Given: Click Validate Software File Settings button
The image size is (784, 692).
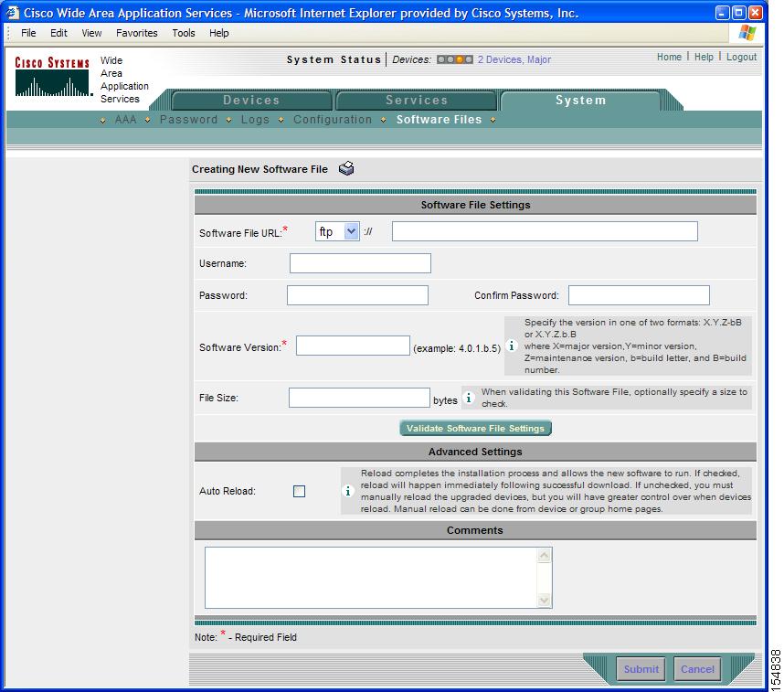Looking at the screenshot, I should point(475,429).
